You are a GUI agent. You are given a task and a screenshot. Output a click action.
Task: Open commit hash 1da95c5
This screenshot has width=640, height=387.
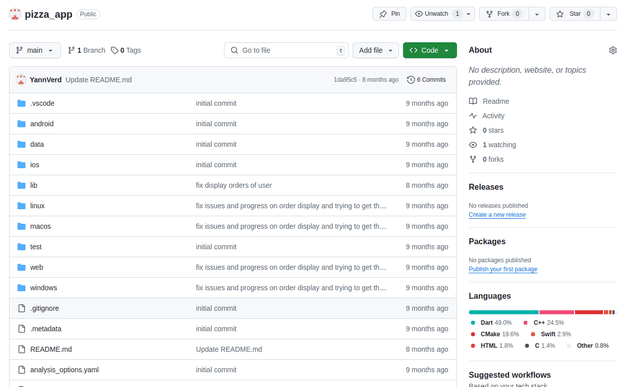[345, 80]
